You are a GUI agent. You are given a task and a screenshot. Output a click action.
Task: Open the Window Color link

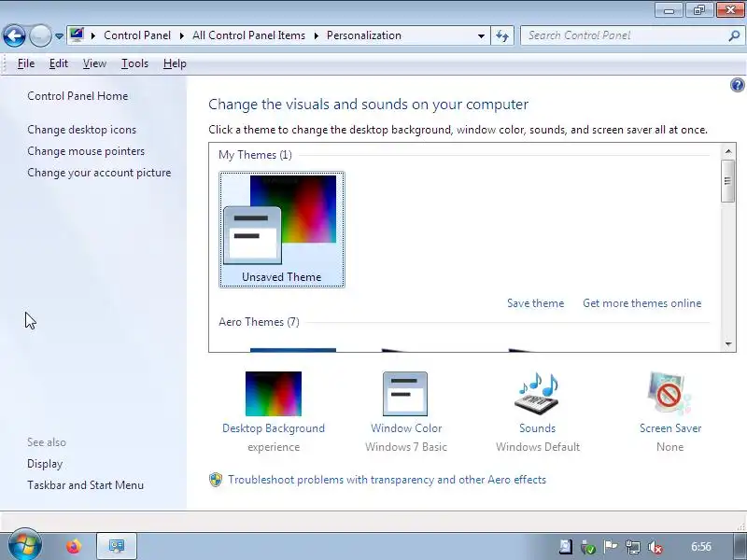406,428
